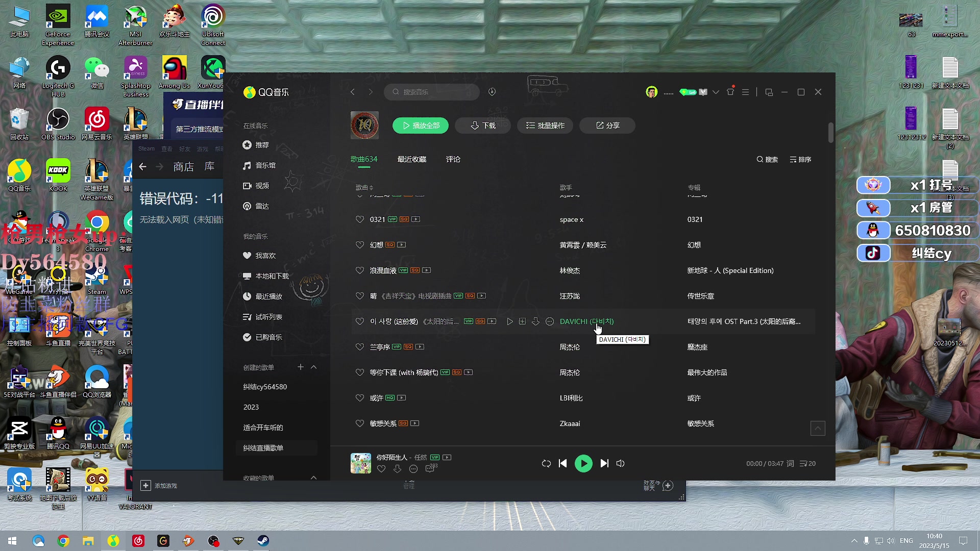Like the song 或许

coord(360,398)
